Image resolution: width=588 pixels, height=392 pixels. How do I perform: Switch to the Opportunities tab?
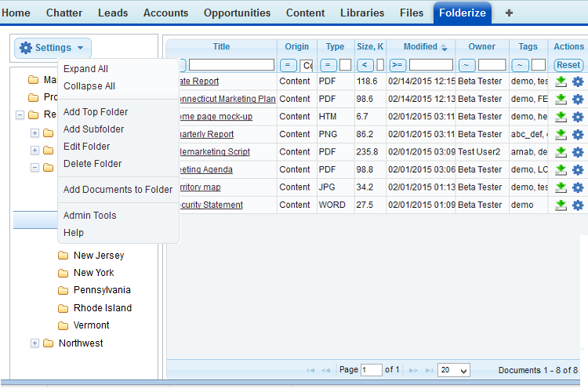237,13
